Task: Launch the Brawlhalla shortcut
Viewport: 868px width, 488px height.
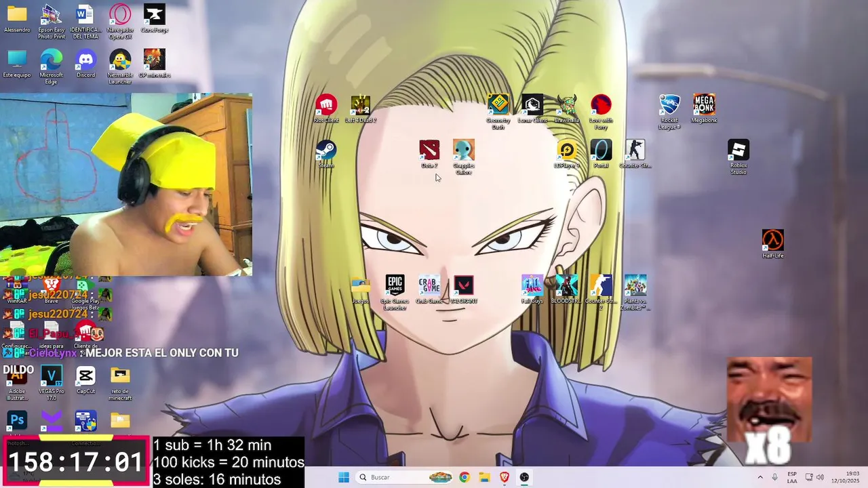Action: coord(567,108)
